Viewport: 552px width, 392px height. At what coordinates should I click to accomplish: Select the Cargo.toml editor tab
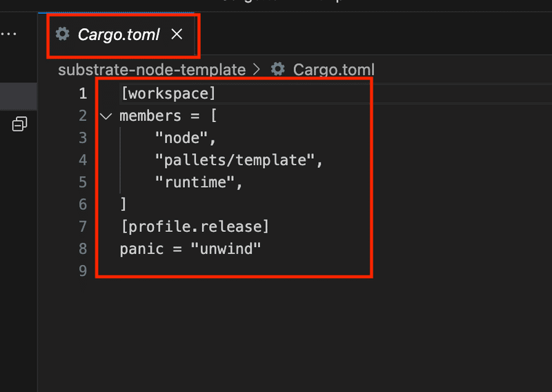coord(118,35)
